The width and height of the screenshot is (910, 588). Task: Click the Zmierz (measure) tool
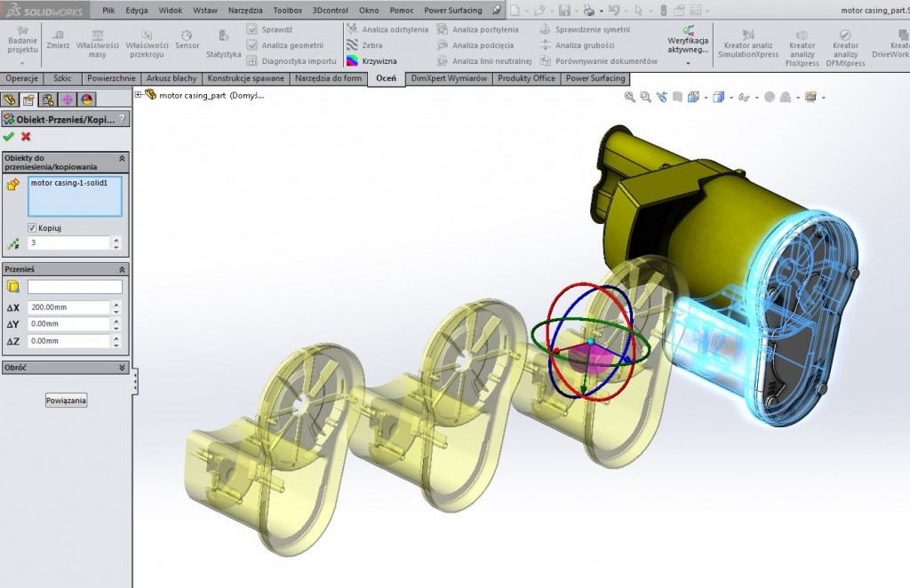[59, 38]
